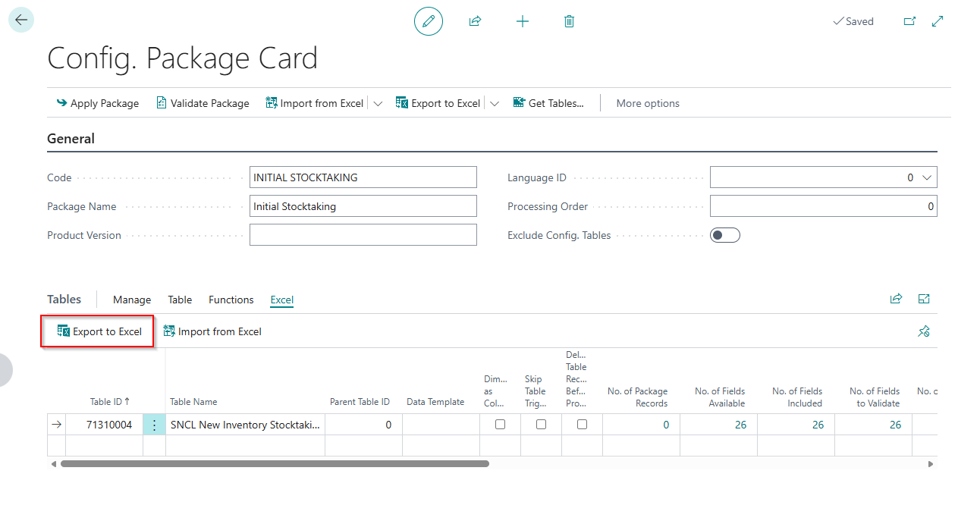Click the Data Template column header
The image size is (980, 524).
(x=435, y=402)
